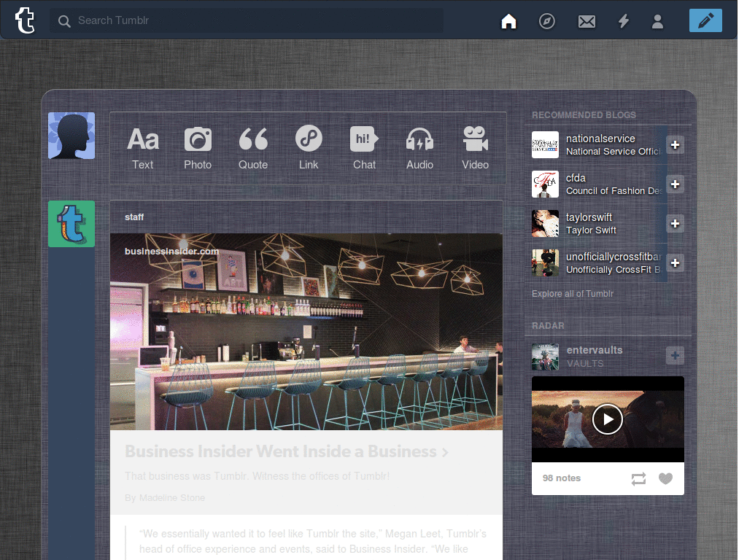747x560 pixels.
Task: Open the nationalservice blog name
Action: click(x=600, y=139)
